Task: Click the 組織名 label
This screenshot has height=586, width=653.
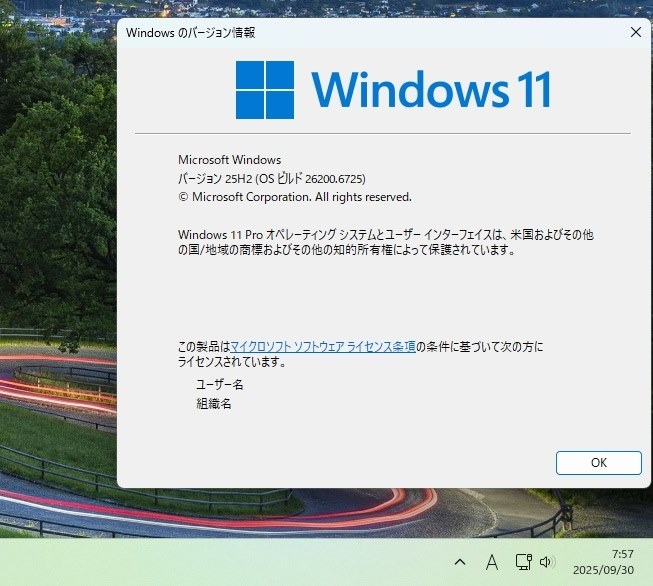Action: [x=214, y=404]
